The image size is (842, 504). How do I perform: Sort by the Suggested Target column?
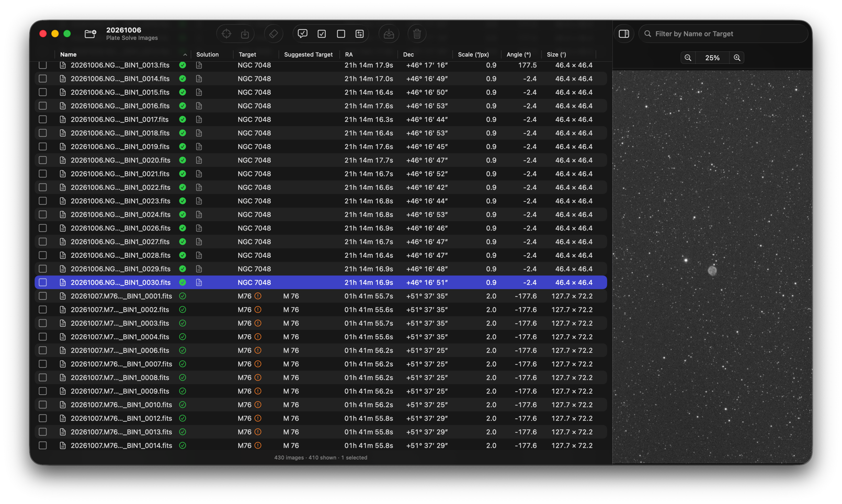click(309, 54)
